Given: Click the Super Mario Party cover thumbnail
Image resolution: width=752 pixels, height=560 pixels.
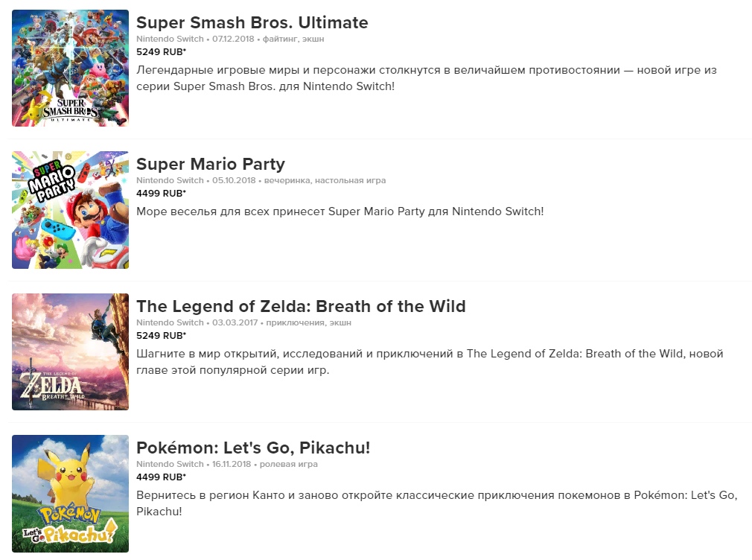Looking at the screenshot, I should tap(70, 210).
